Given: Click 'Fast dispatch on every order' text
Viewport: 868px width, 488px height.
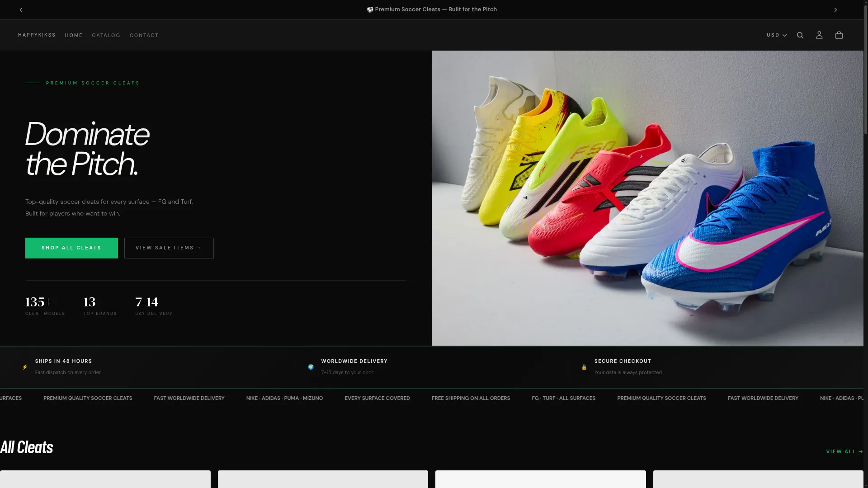Looking at the screenshot, I should (x=68, y=372).
